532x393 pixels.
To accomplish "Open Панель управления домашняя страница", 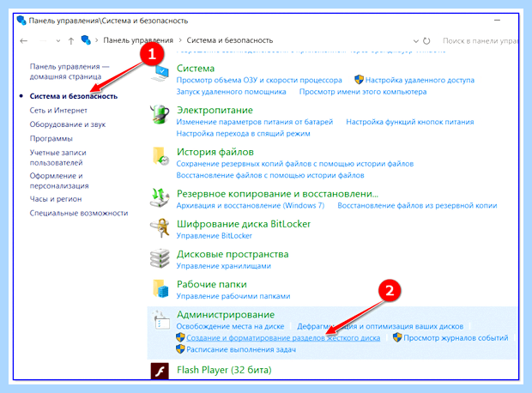I will 70,71.
